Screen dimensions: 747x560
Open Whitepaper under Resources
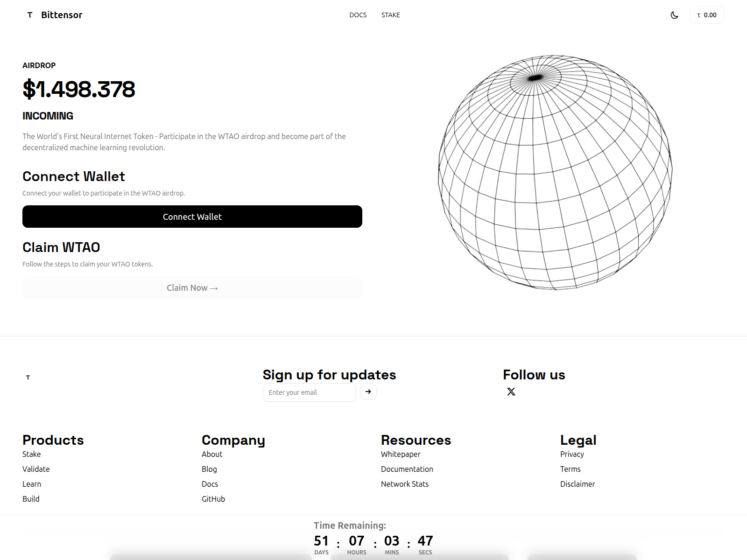[x=401, y=454]
